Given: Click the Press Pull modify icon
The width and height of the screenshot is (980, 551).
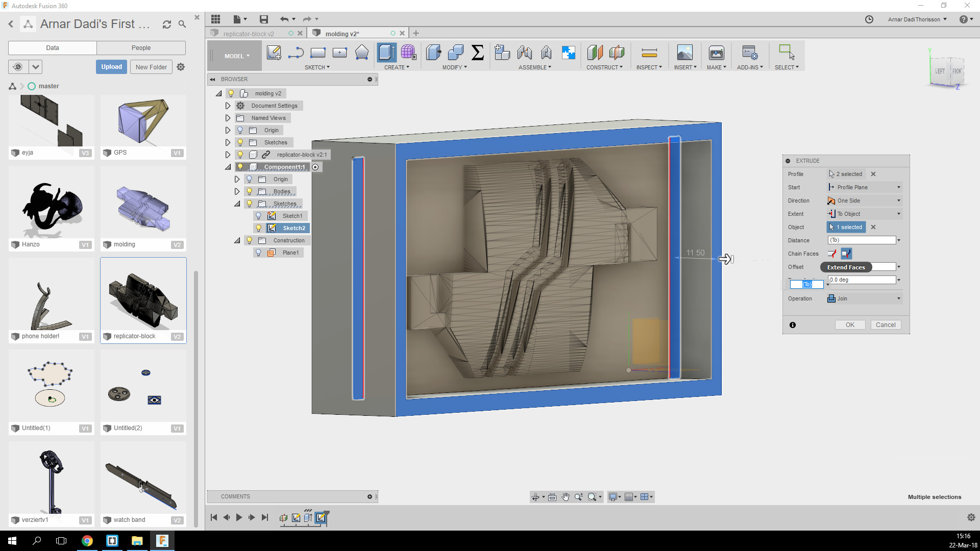Looking at the screenshot, I should [433, 53].
